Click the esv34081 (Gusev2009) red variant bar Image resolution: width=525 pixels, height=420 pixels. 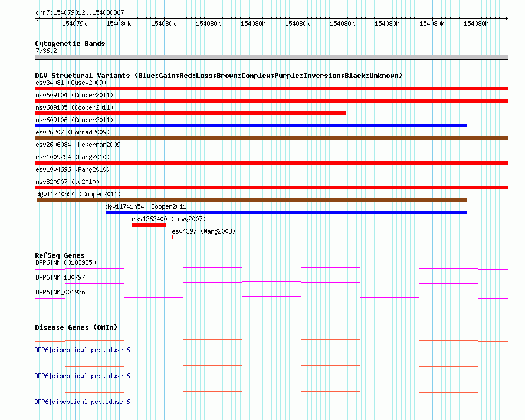[x=271, y=88]
